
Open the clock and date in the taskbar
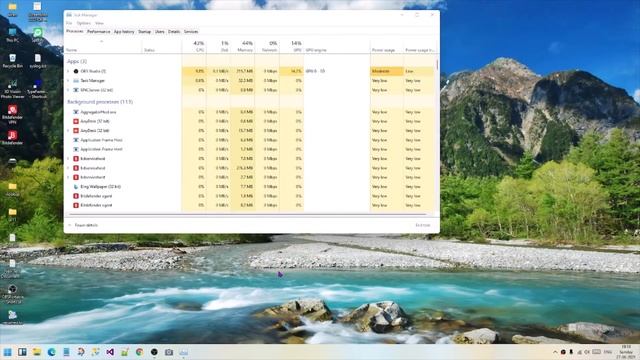click(625, 352)
